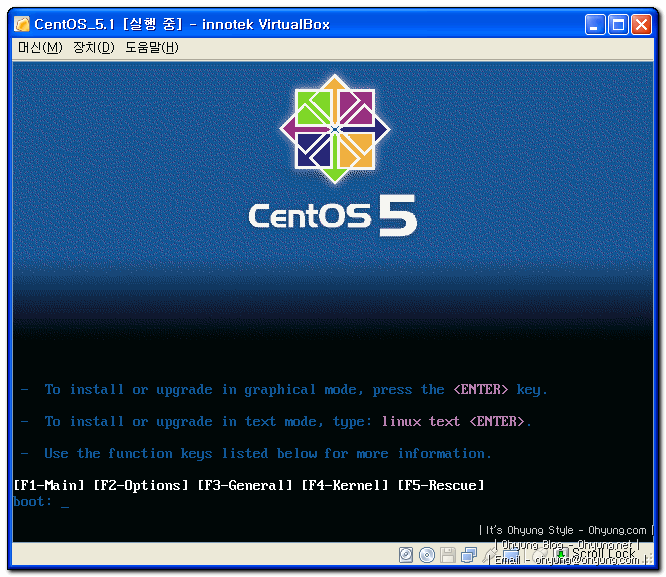Screen dimensions: 666x577
Task: Click the 'Use the function keys' line
Action: [256, 453]
